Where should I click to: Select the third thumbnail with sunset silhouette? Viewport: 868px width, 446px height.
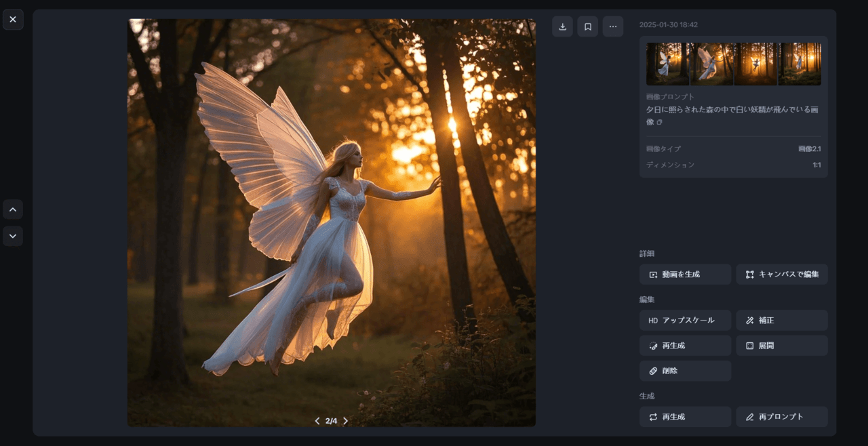(x=755, y=64)
